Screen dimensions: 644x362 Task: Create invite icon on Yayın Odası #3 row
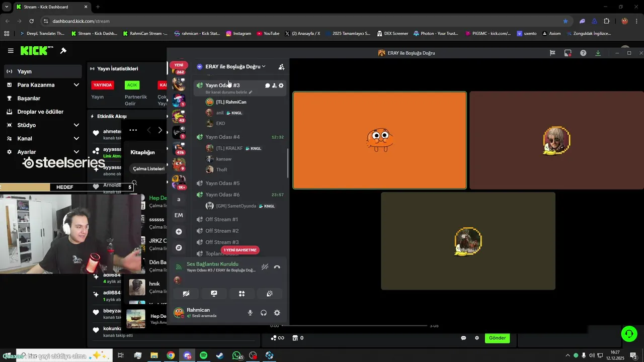[274, 85]
